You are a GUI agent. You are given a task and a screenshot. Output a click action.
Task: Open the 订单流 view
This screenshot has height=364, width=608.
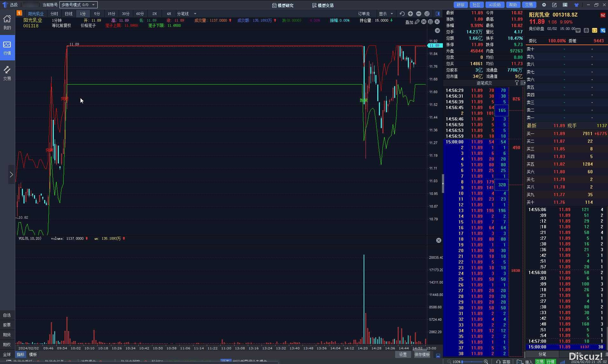pyautogui.click(x=364, y=14)
